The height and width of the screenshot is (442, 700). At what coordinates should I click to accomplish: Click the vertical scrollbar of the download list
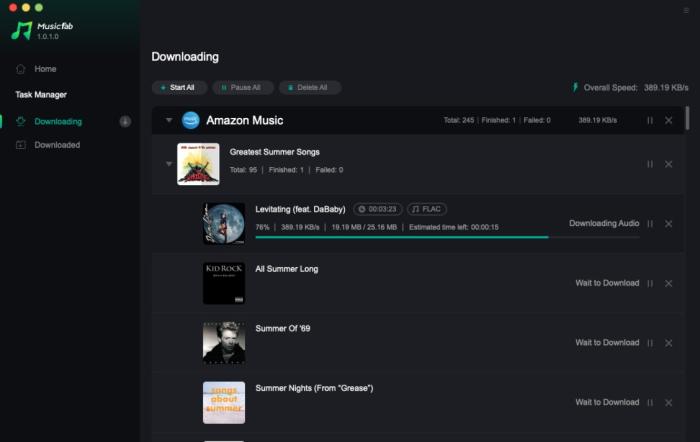(687, 118)
